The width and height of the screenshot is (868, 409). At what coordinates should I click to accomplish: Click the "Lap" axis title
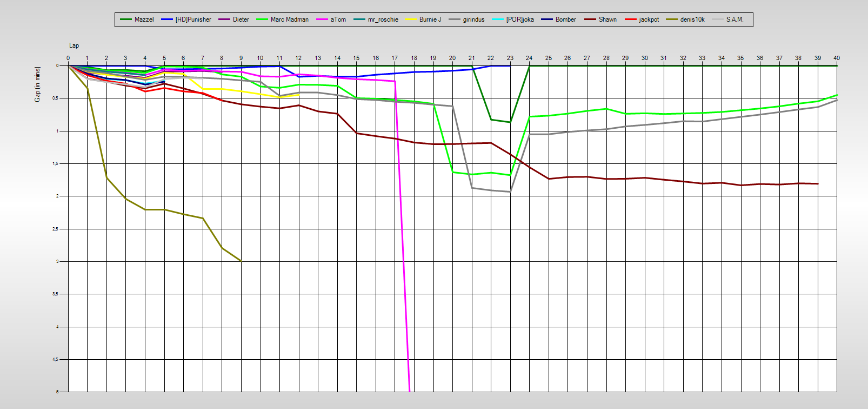tap(74, 45)
